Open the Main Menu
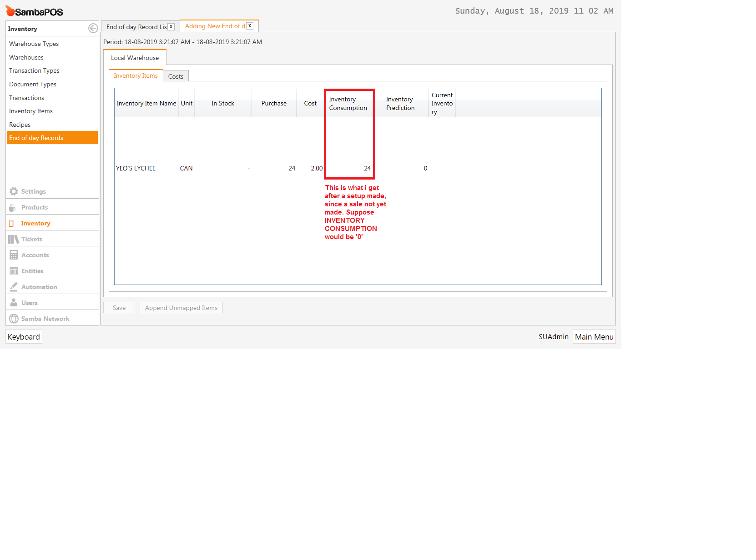 click(x=594, y=336)
